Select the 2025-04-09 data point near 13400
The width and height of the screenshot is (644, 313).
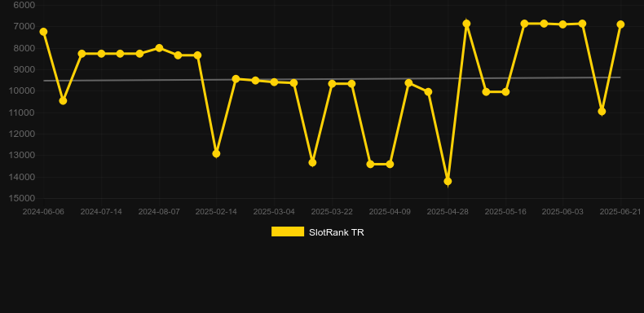point(390,165)
